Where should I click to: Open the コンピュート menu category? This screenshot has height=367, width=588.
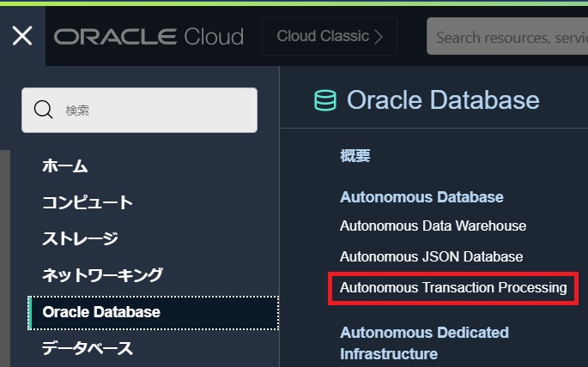(88, 202)
